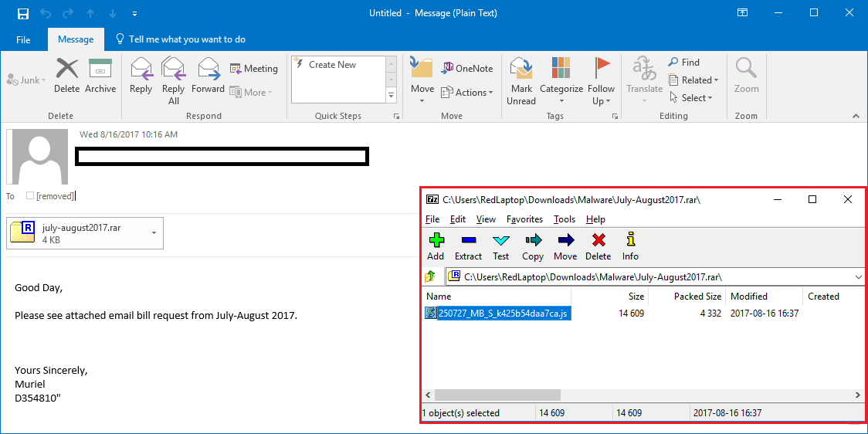Send the message to OneNote
The height and width of the screenshot is (434, 868).
pos(466,69)
